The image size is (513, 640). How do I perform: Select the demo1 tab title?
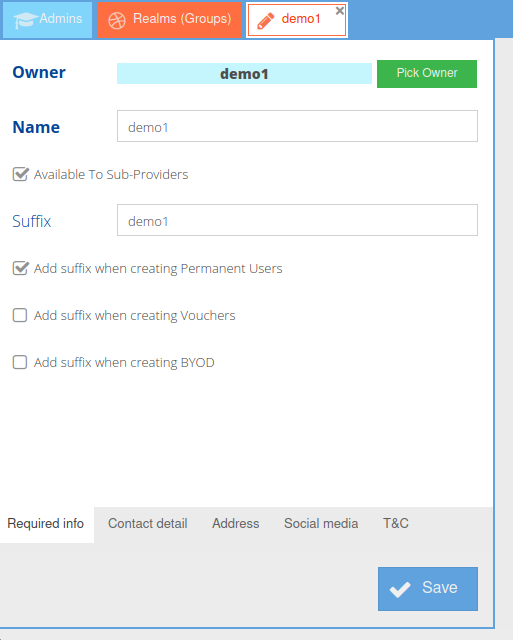coord(301,19)
